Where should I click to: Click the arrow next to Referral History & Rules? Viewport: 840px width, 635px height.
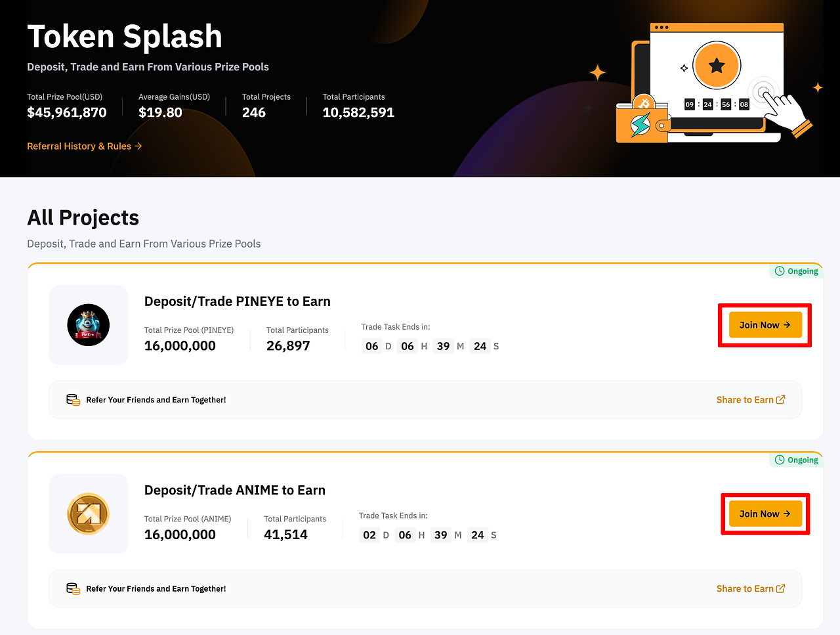click(138, 146)
